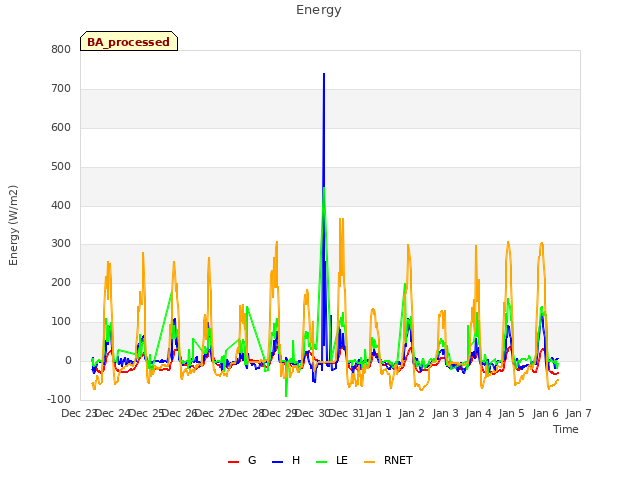Toggle the H series in legend

point(286,460)
